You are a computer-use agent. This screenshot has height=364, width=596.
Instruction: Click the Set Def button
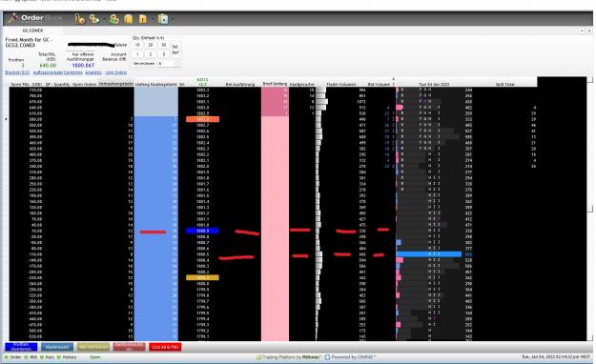pos(175,50)
